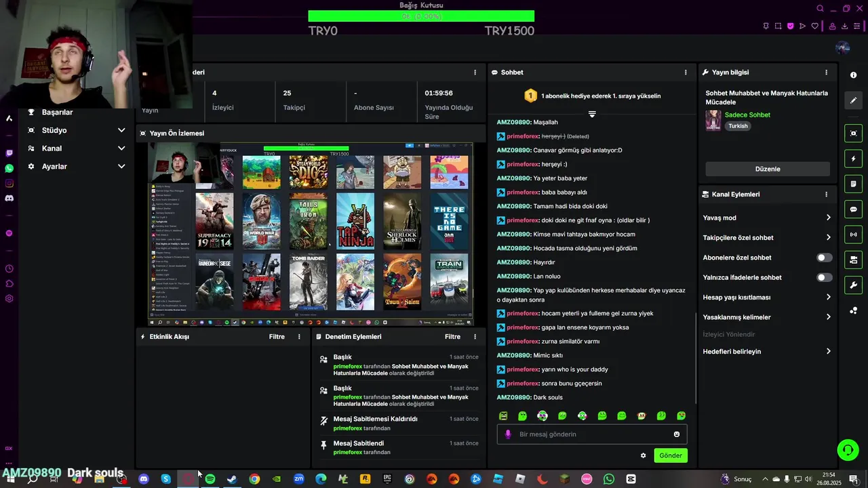This screenshot has width=868, height=488.
Task: Open the Sadece Sohbet category link
Action: [x=747, y=115]
